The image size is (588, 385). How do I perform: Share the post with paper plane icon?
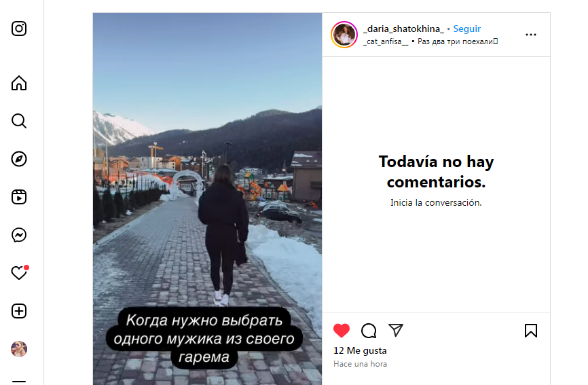coord(396,330)
